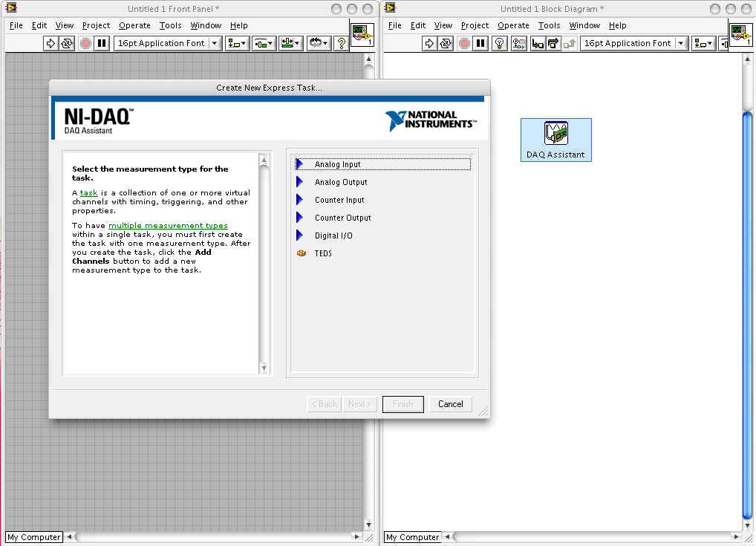The width and height of the screenshot is (756, 546).
Task: Click help text scrollbar up arrow
Action: click(264, 160)
